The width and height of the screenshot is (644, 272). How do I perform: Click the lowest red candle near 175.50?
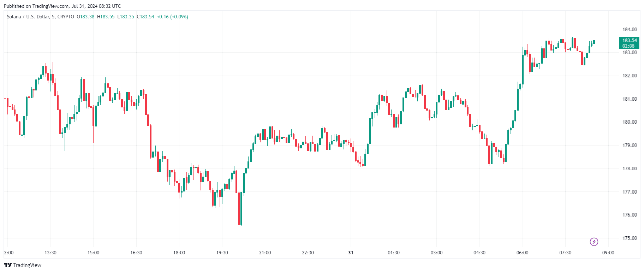tap(239, 208)
